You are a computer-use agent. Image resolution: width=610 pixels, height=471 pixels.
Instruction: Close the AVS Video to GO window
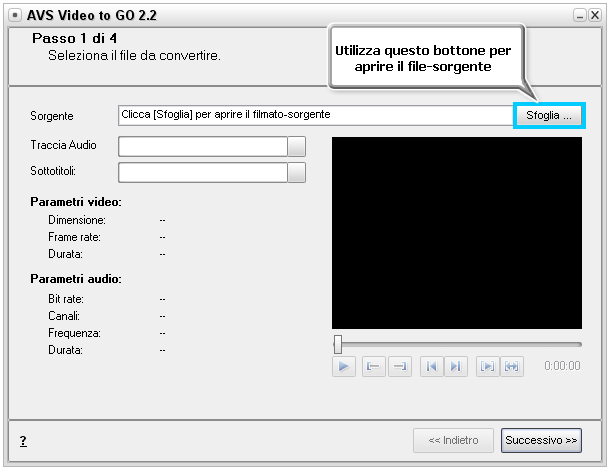click(x=595, y=15)
